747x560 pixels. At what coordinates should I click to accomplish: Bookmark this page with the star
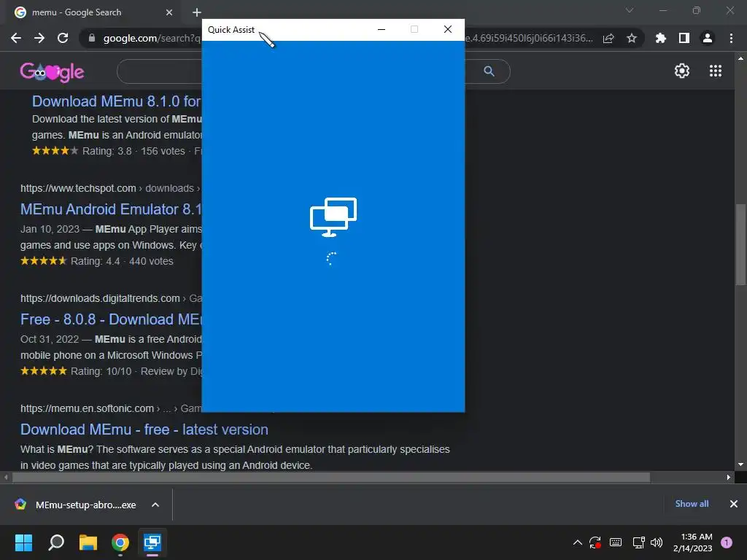(x=632, y=38)
